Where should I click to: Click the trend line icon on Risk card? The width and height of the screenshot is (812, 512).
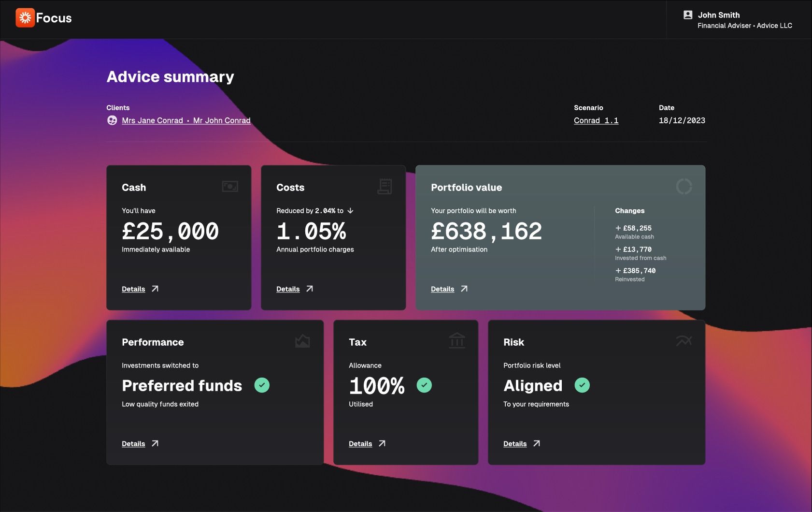[684, 341]
